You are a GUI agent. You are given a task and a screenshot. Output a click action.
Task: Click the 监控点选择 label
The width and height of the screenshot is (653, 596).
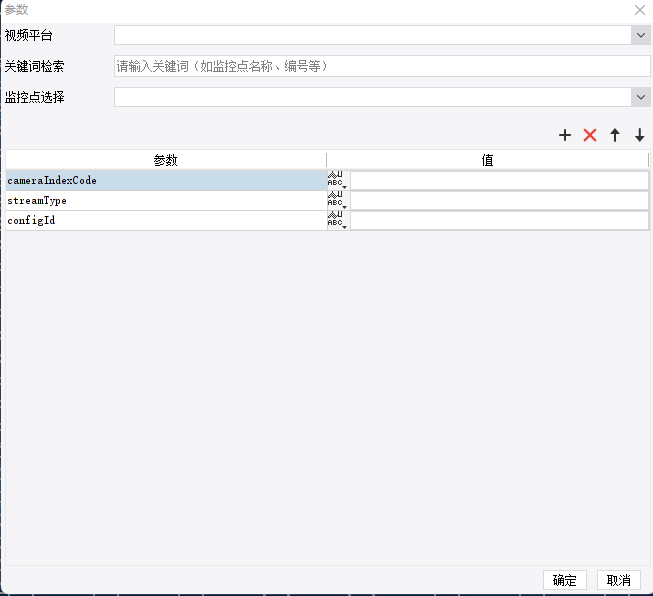(x=34, y=97)
